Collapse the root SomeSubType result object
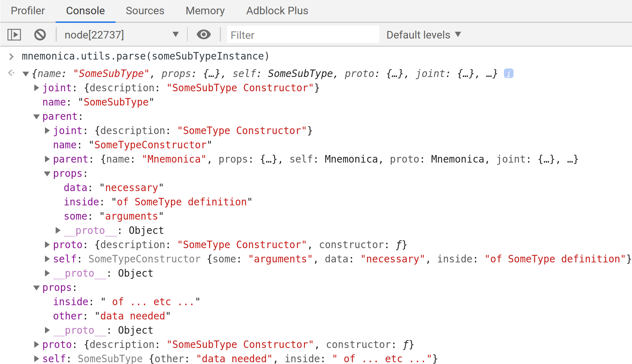The image size is (632, 364). pyautogui.click(x=26, y=74)
